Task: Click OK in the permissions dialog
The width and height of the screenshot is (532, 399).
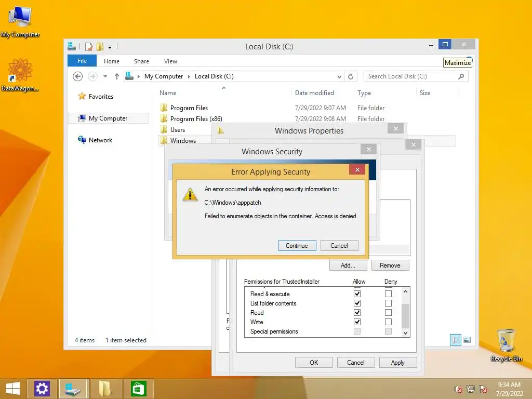Action: 314,362
